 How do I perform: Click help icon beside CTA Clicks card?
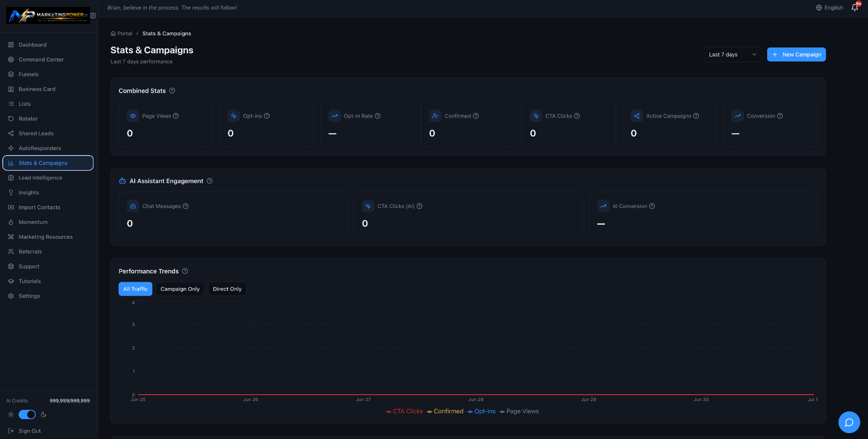577,116
